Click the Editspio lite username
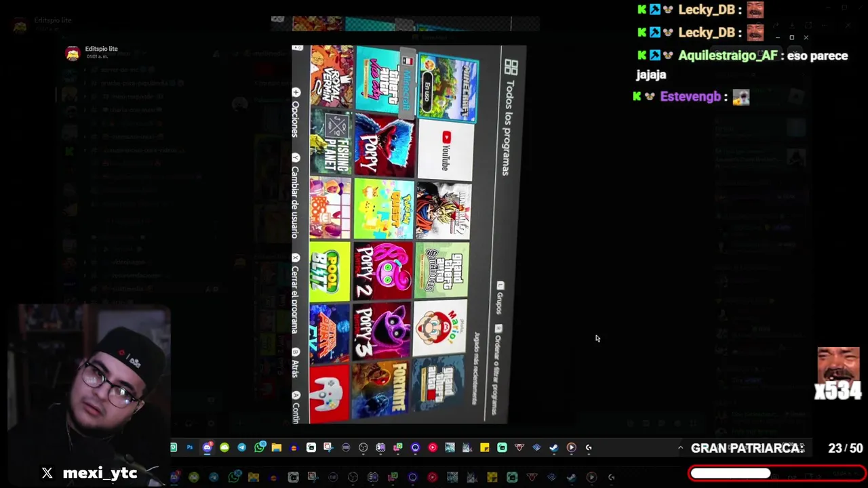 click(x=101, y=49)
